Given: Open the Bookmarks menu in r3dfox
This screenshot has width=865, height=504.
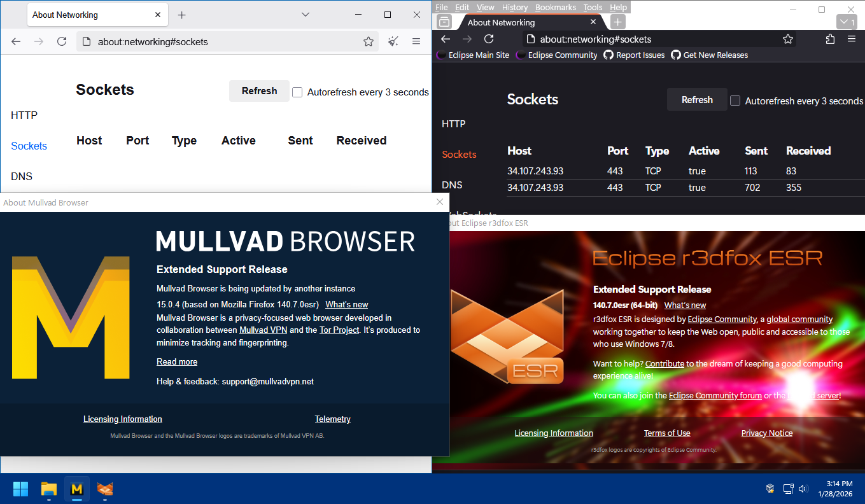Looking at the screenshot, I should (555, 7).
